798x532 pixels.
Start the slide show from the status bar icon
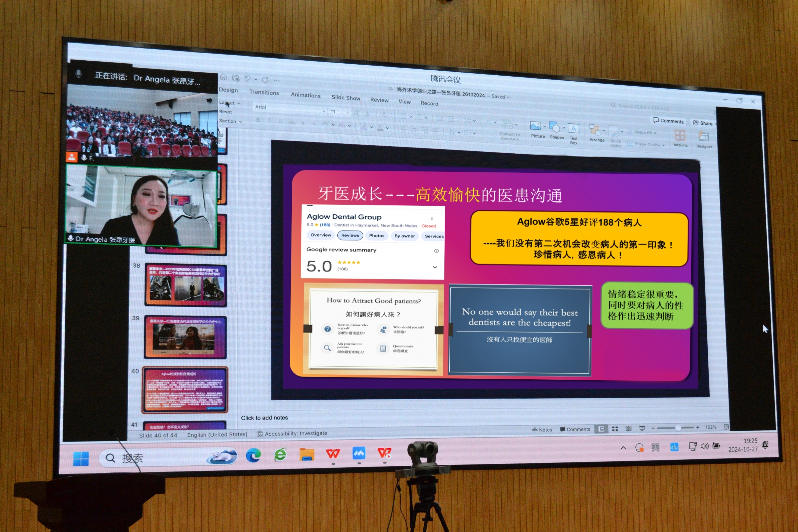(642, 428)
